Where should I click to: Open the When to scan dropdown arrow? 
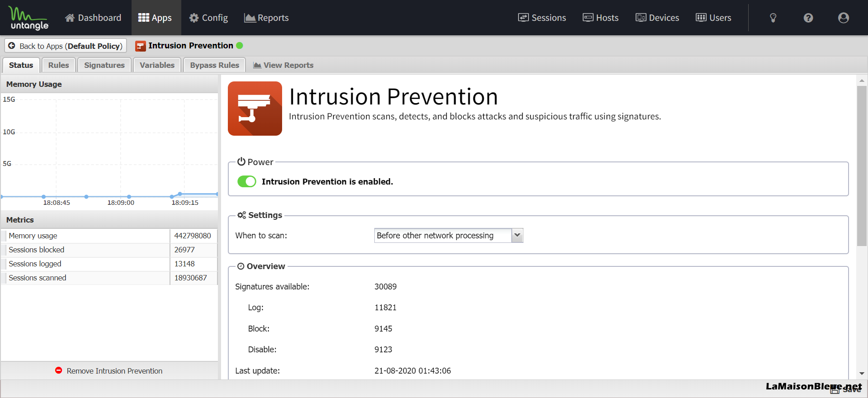[x=517, y=235]
